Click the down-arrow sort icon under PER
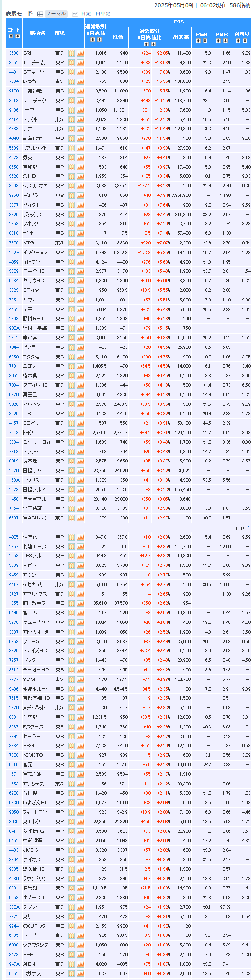252x980 pixels. 205,41
